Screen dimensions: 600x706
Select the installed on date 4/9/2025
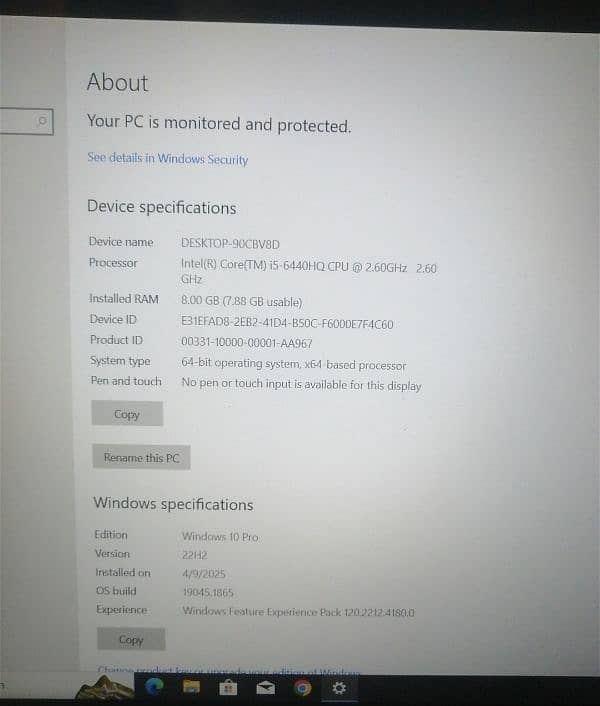click(203, 574)
